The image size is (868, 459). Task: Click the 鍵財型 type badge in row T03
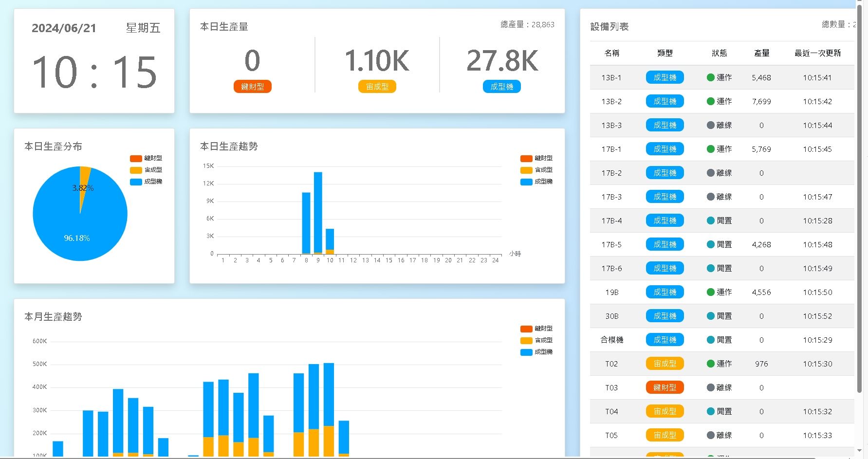tap(665, 387)
